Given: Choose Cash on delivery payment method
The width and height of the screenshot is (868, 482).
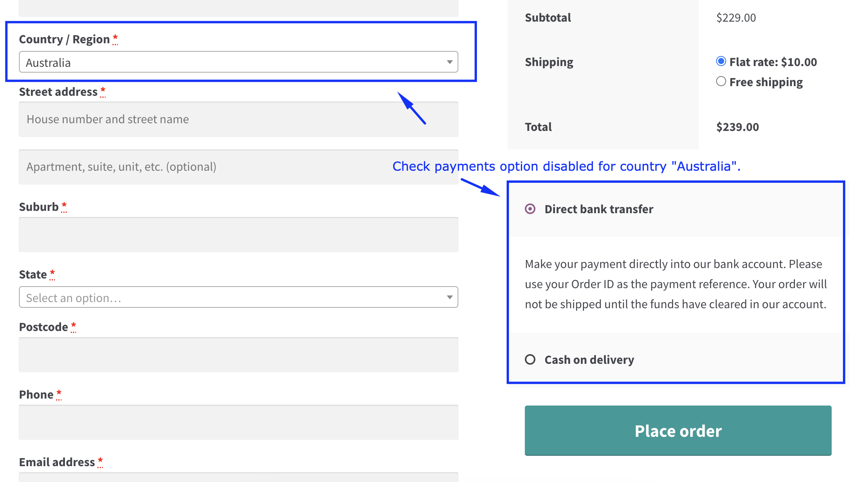Looking at the screenshot, I should click(x=530, y=360).
